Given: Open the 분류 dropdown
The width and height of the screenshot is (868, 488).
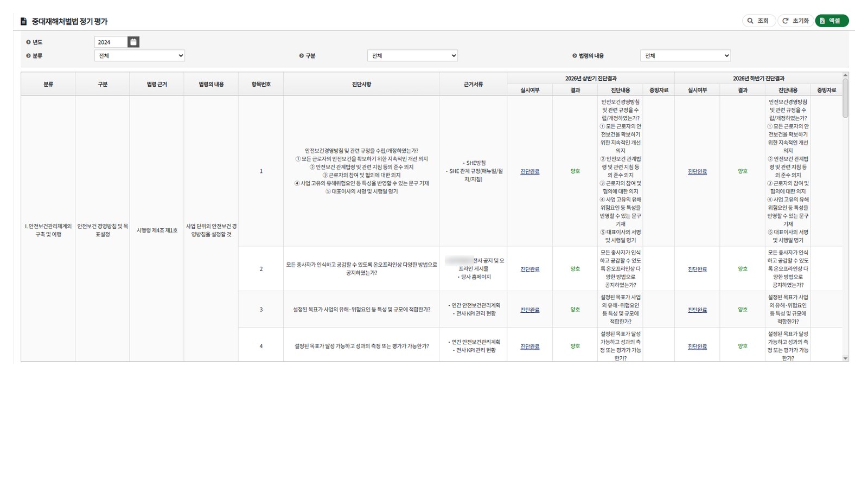Looking at the screenshot, I should click(139, 55).
